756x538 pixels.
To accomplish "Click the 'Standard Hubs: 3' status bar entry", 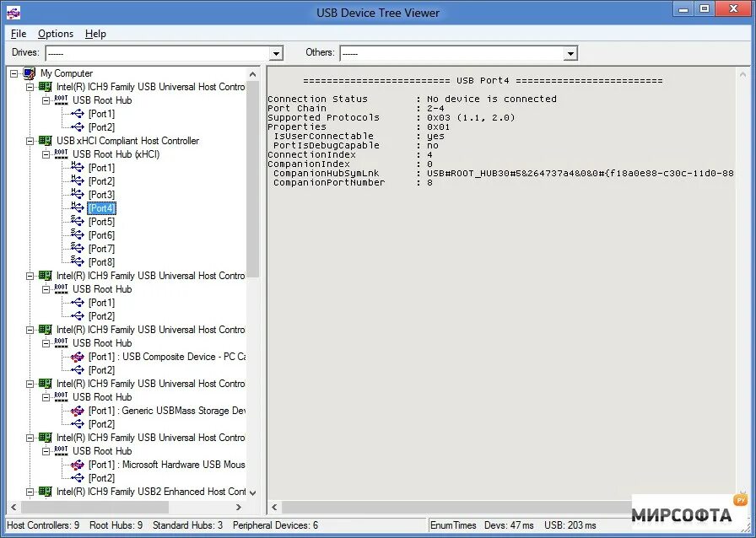I will [x=187, y=525].
